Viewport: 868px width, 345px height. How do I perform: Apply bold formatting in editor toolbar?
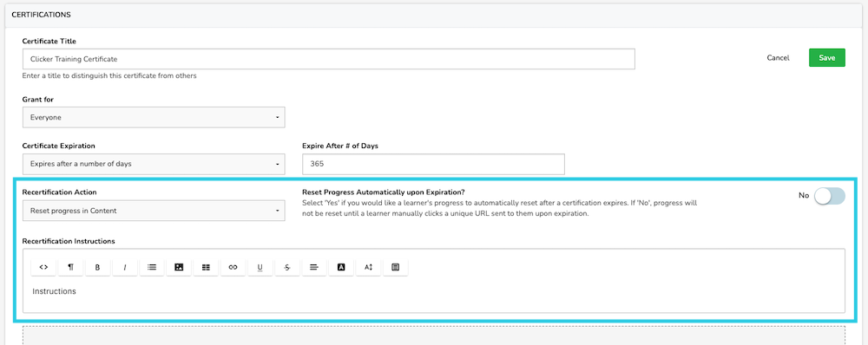point(98,267)
